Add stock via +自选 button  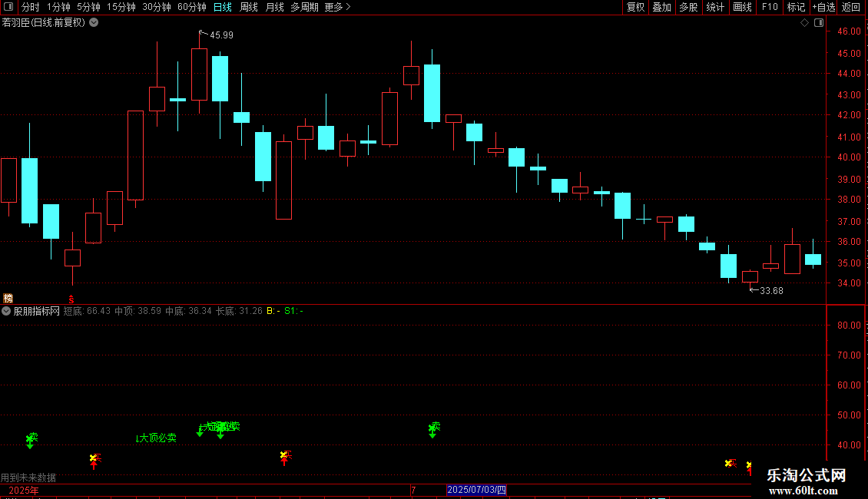tap(823, 7)
